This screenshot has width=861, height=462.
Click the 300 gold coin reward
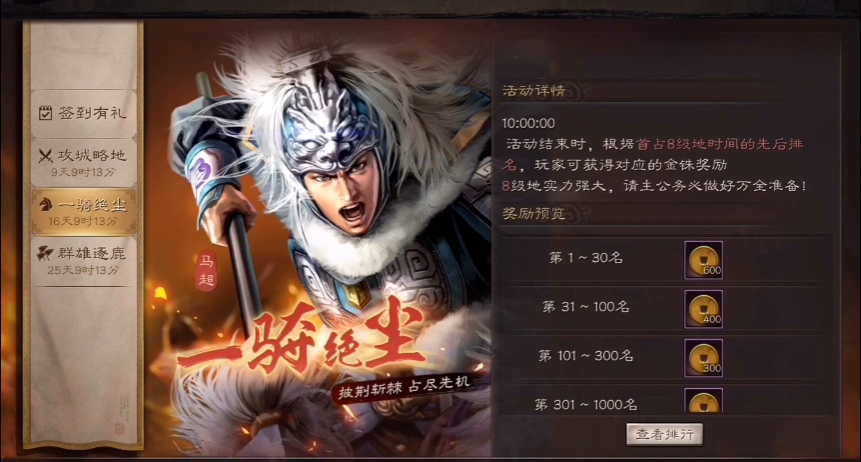pos(703,358)
